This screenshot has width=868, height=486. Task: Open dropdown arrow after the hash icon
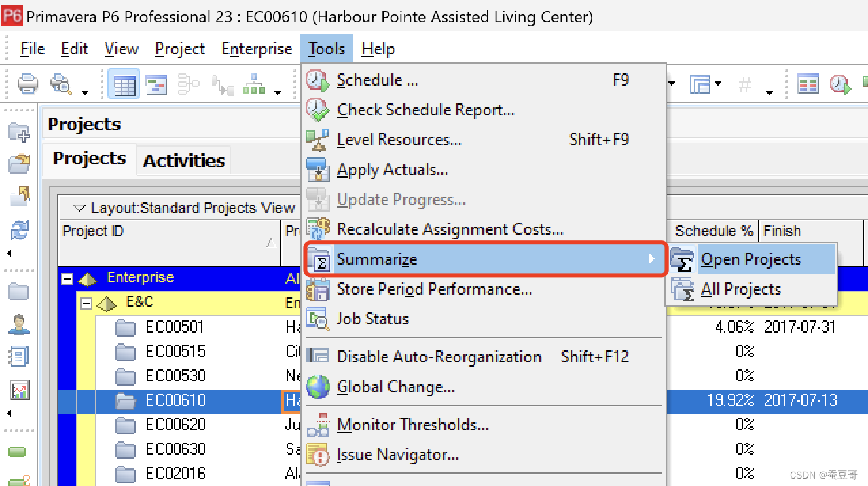[770, 92]
